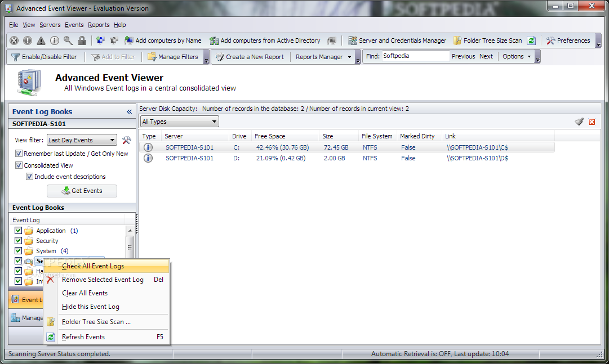This screenshot has height=364, width=609.
Task: Choose Check All Event Logs from context menu
Action: pos(107,266)
